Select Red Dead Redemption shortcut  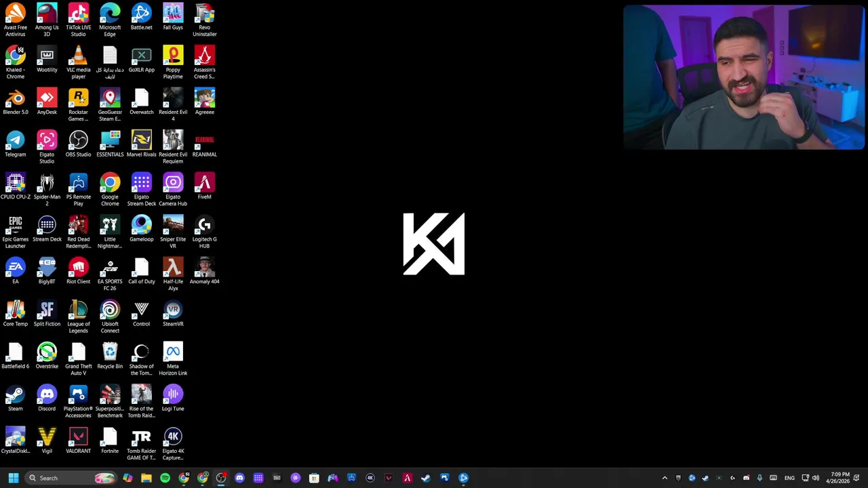coord(78,232)
